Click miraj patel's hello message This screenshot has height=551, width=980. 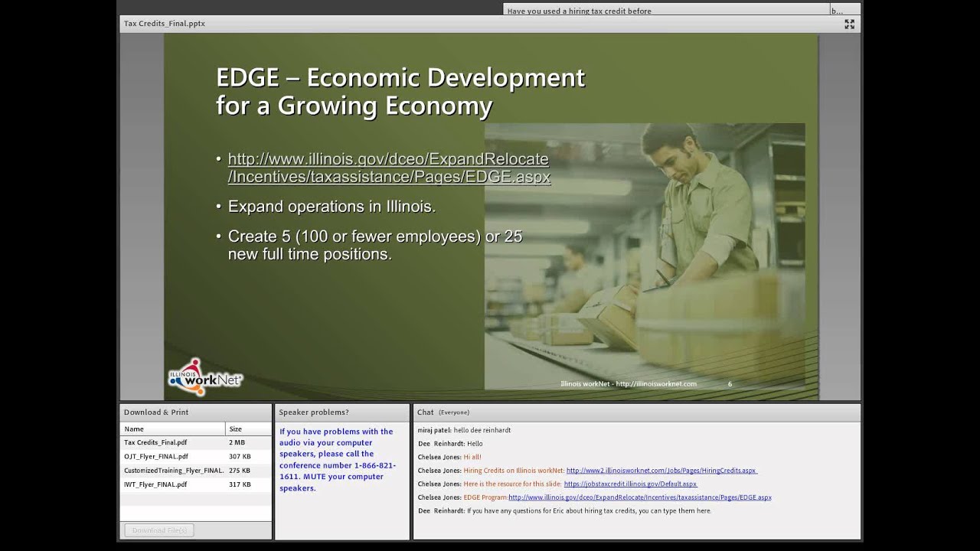tap(464, 430)
